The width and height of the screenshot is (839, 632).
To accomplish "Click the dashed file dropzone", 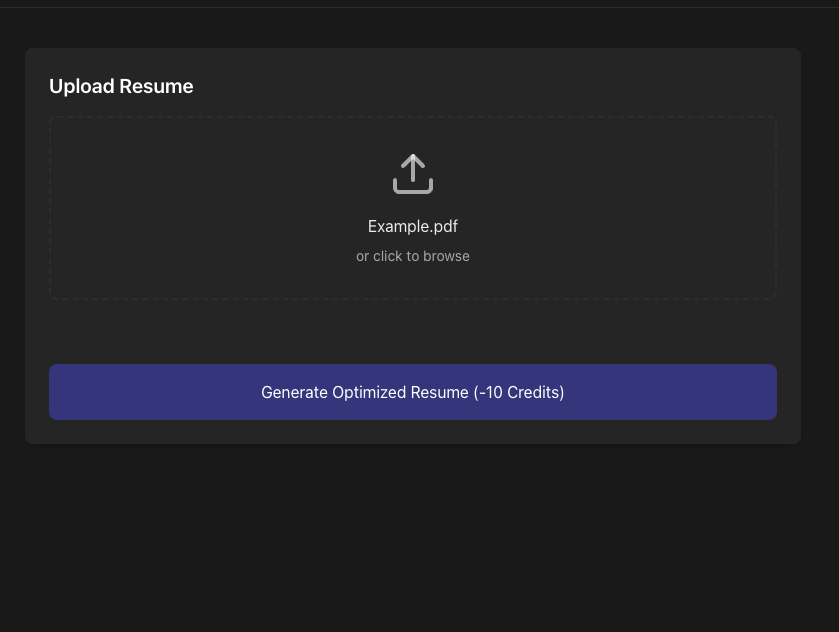I will [413, 208].
